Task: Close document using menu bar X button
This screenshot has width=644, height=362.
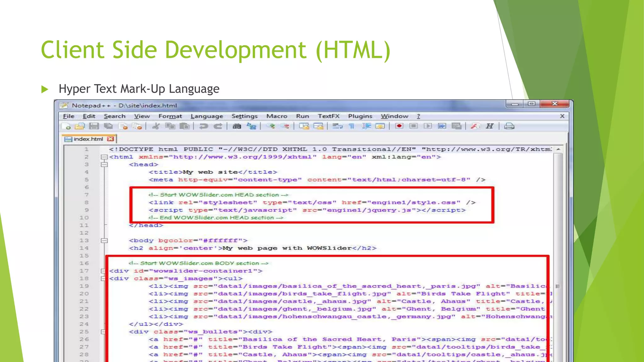Action: [x=562, y=116]
